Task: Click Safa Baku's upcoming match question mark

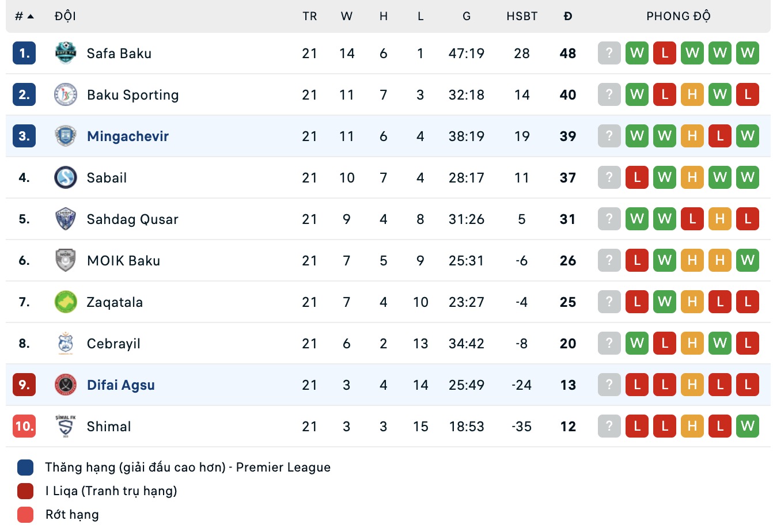Action: pyautogui.click(x=609, y=53)
